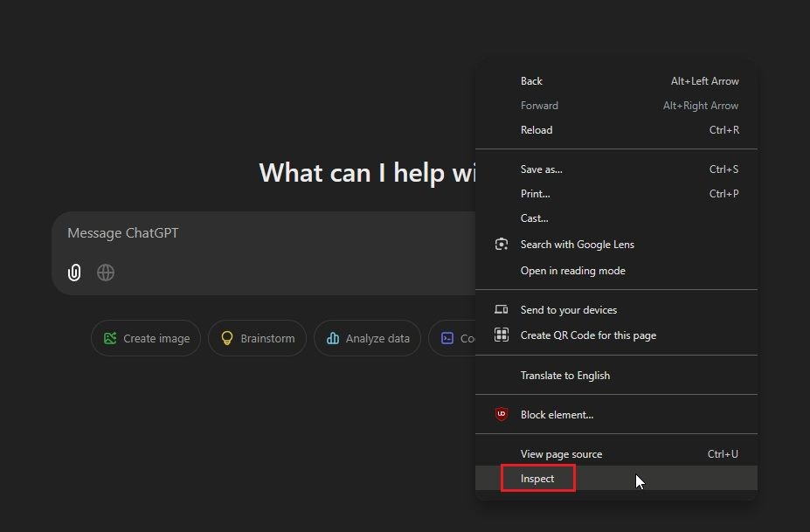Click the Ctrl+P shortcut text

723,194
